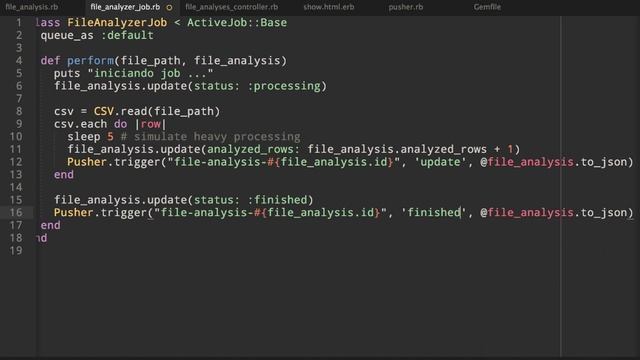Click 'end' keyword on line 13

64,174
